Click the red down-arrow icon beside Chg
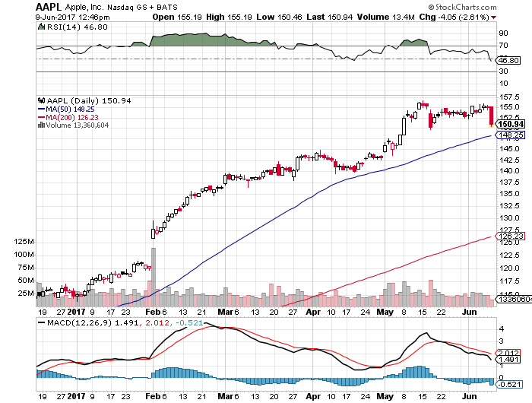This screenshot has height=403, width=532. (493, 17)
